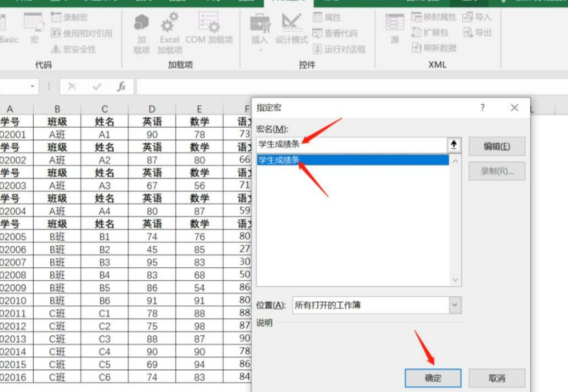Click the Insert Function fx icon
Screen dimensions: 568x392
pyautogui.click(x=122, y=87)
